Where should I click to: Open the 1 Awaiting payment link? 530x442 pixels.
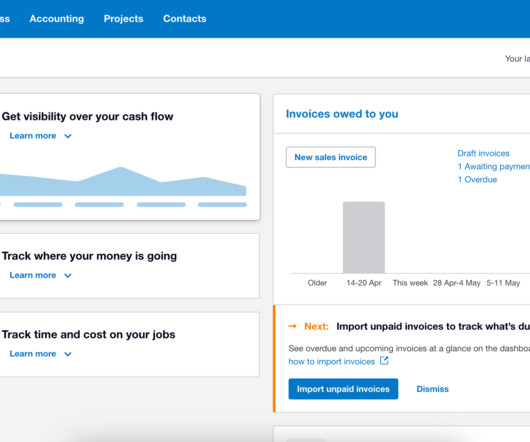pos(494,166)
